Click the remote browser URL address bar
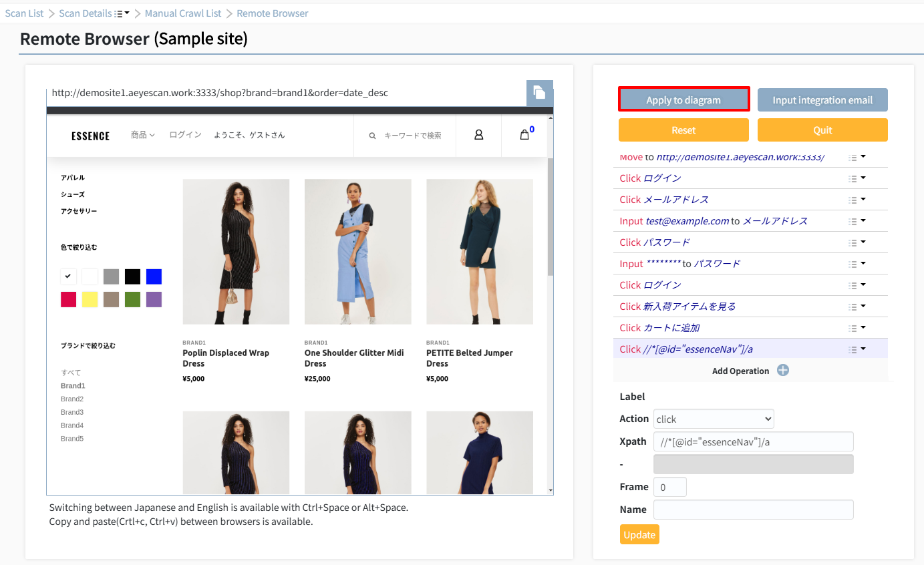 click(287, 93)
